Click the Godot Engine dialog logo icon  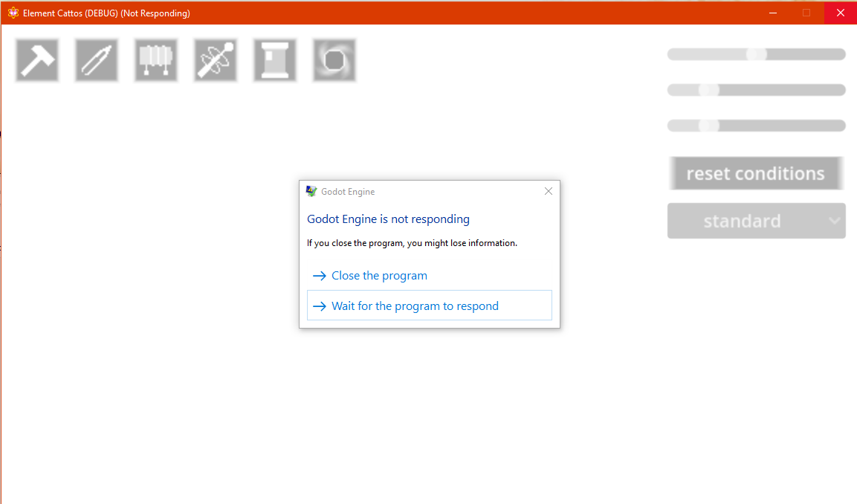coord(311,191)
